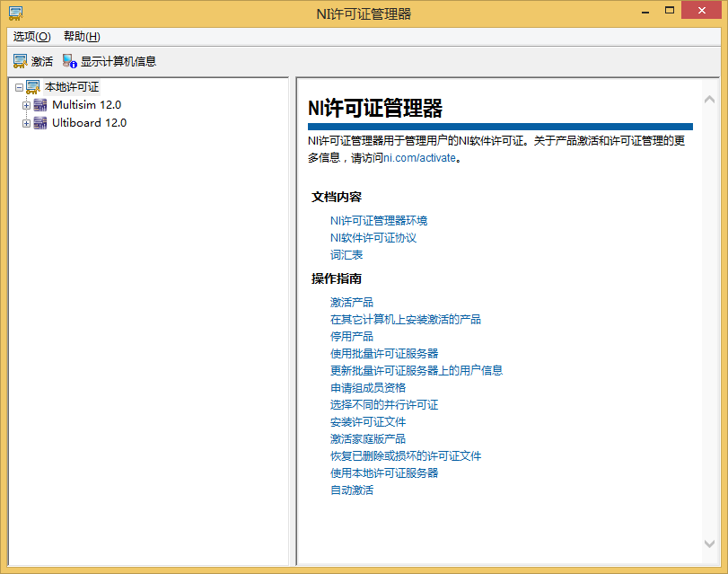Open the 使用批量许可证服务器 link

384,354
